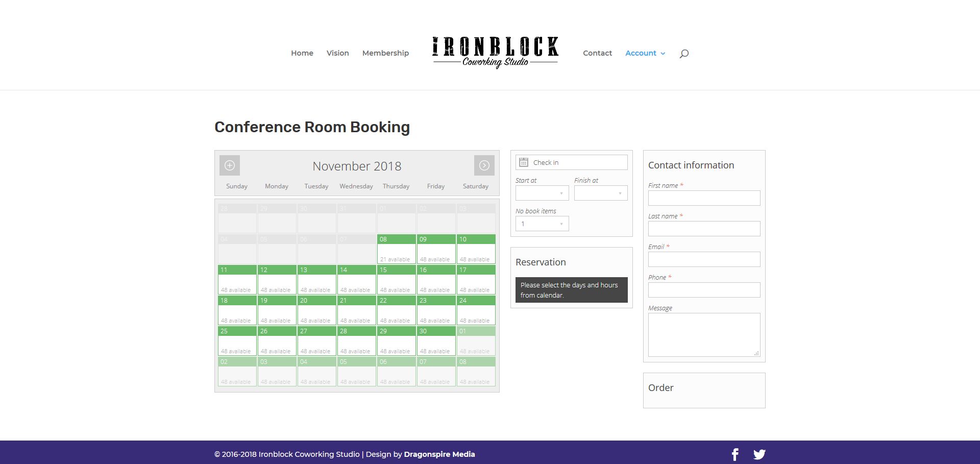Click inside the Message text area
Image resolution: width=980 pixels, height=464 pixels.
[704, 335]
